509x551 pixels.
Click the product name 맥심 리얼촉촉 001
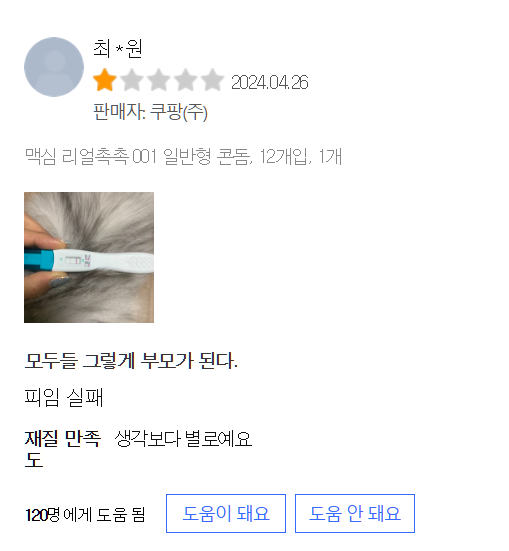coord(91,156)
